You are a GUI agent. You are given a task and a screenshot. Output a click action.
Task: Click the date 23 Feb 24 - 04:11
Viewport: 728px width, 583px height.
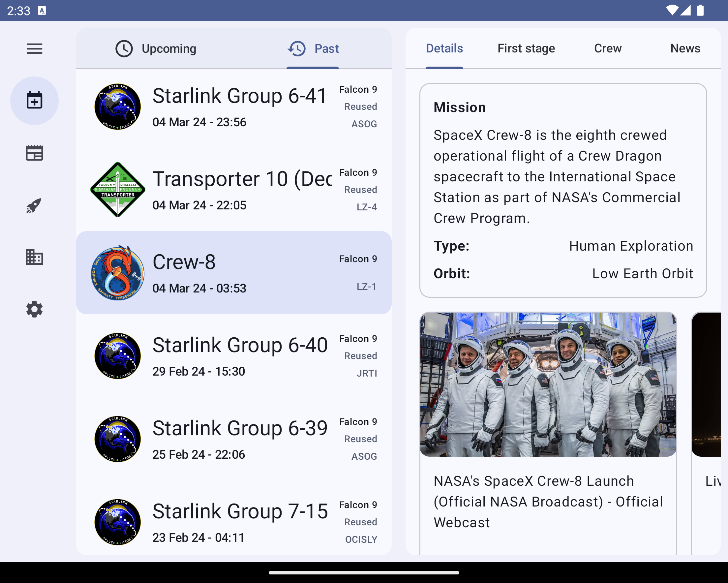pos(199,538)
